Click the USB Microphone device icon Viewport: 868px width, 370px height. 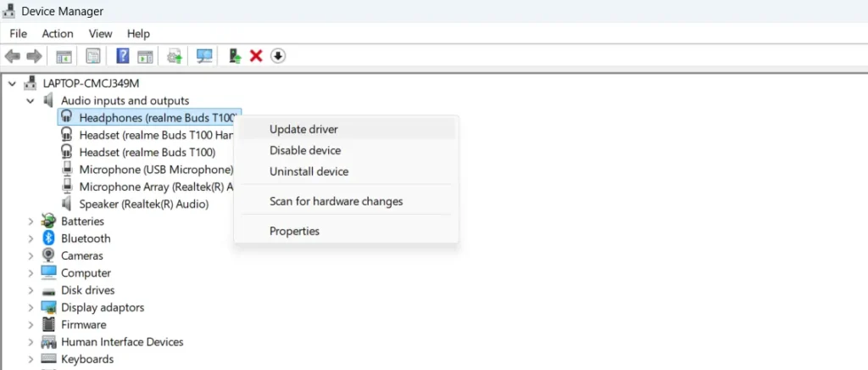click(67, 169)
